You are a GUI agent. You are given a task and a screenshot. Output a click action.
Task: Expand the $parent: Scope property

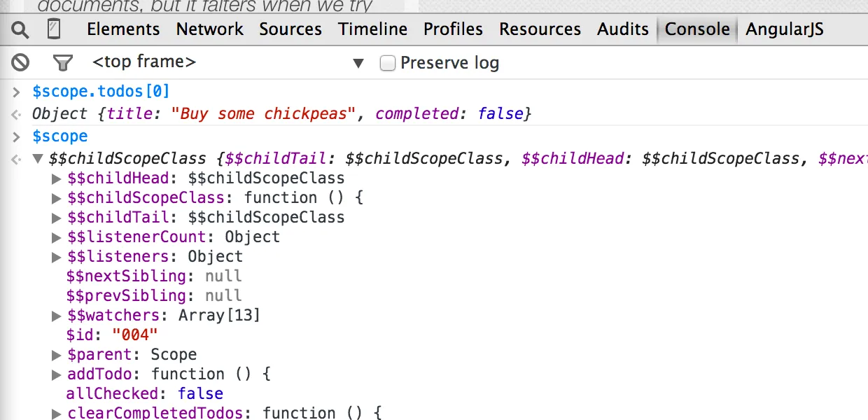click(x=57, y=354)
